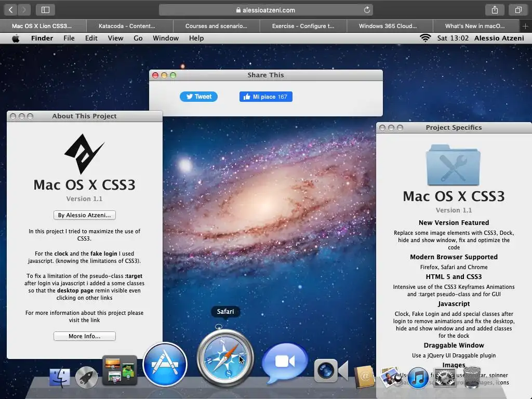
Task: Open the Edit menu
Action: pyautogui.click(x=91, y=38)
